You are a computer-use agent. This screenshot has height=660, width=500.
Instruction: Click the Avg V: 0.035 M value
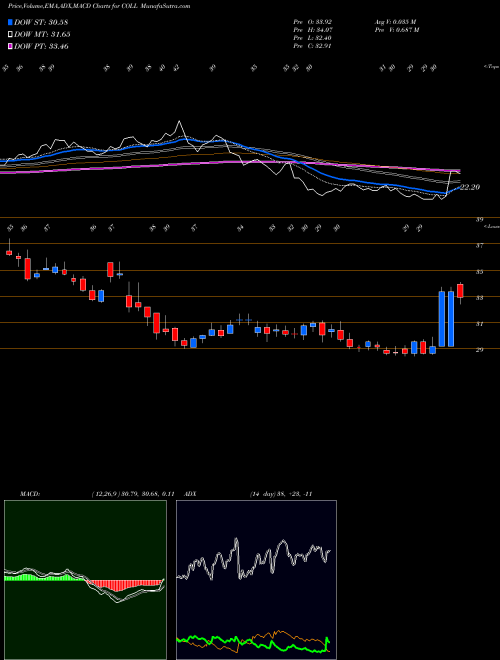397,21
